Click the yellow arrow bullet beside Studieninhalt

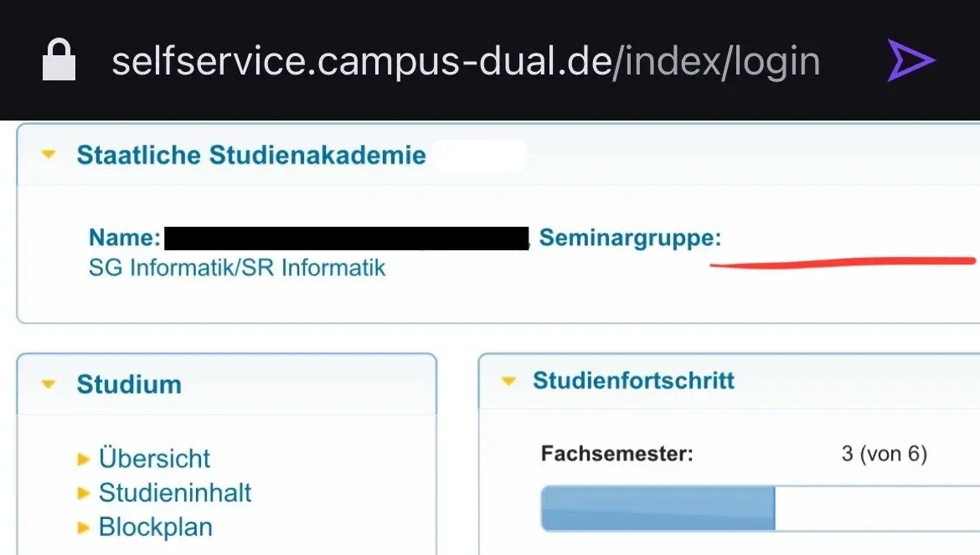tap(83, 493)
